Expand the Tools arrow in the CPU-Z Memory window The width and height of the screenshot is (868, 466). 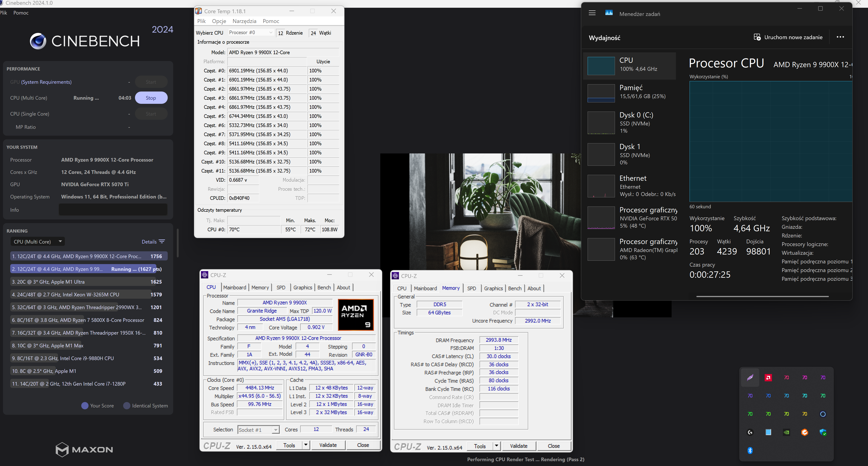click(496, 446)
